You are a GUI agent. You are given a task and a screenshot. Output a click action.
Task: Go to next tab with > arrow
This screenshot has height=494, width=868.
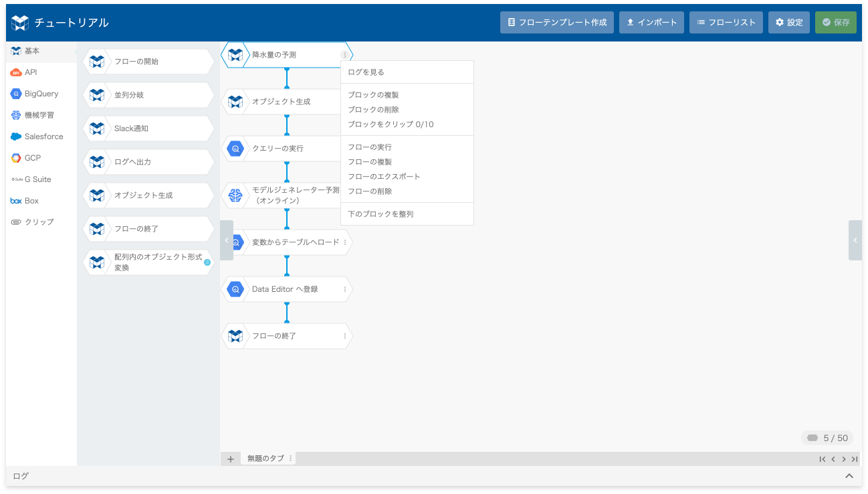pos(844,459)
